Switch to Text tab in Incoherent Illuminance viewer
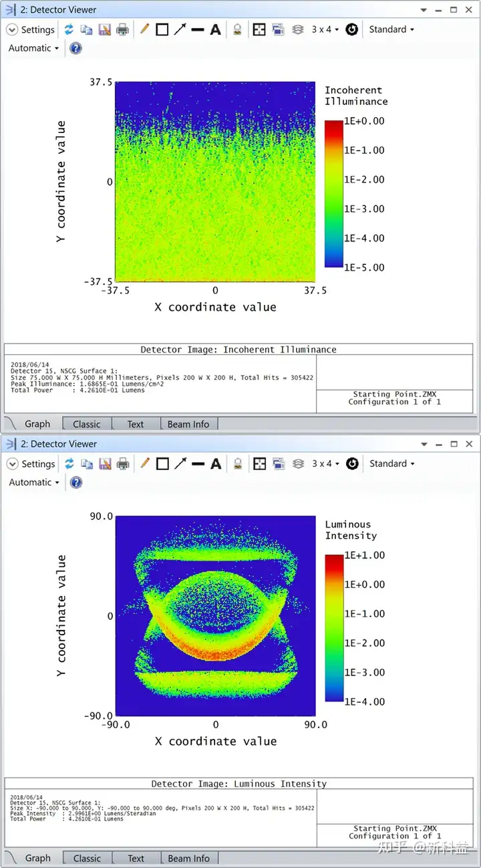Viewport: 481px width, 868px height. (136, 424)
